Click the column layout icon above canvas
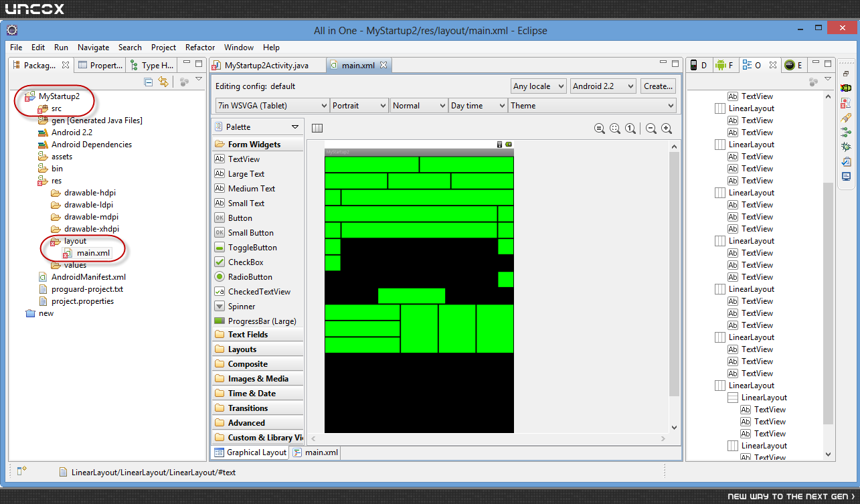Viewport: 860px width, 504px height. (317, 129)
